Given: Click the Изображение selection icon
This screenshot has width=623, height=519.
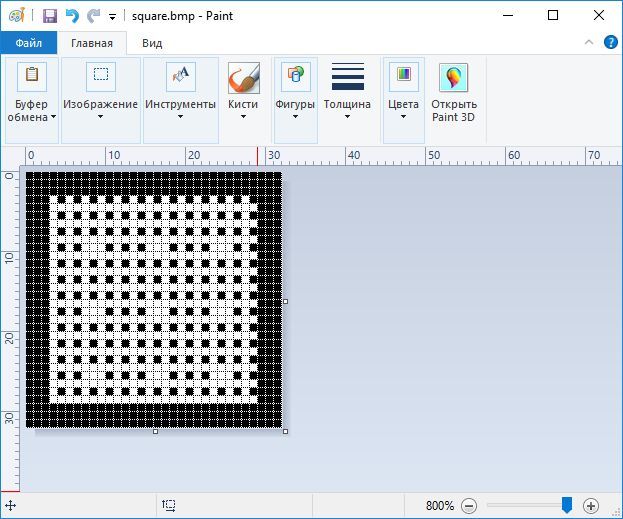Looking at the screenshot, I should (x=101, y=76).
